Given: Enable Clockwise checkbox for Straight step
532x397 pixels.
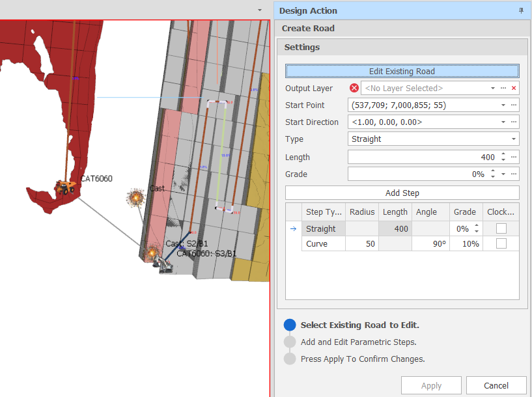Looking at the screenshot, I should (501, 228).
